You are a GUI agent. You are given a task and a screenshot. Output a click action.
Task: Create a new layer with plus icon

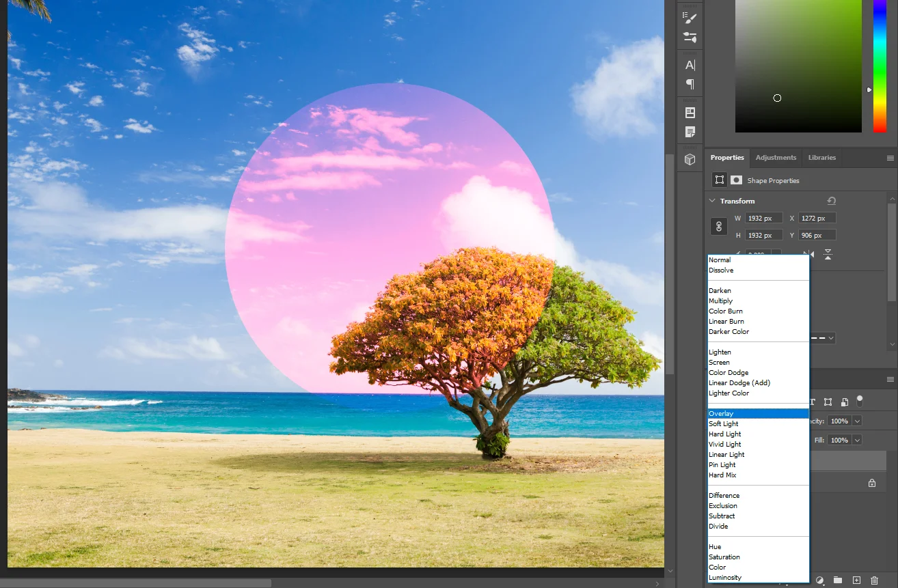[x=856, y=580]
